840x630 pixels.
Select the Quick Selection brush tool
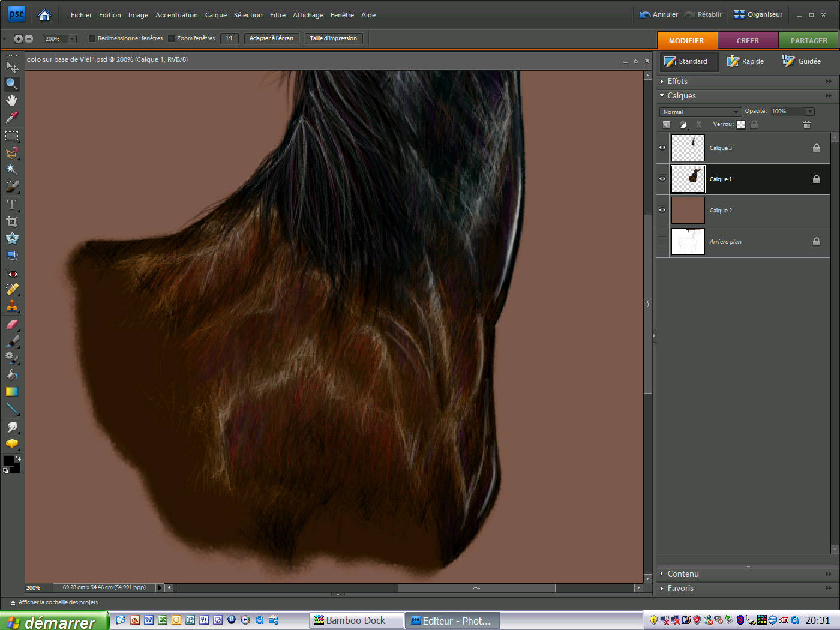click(11, 187)
